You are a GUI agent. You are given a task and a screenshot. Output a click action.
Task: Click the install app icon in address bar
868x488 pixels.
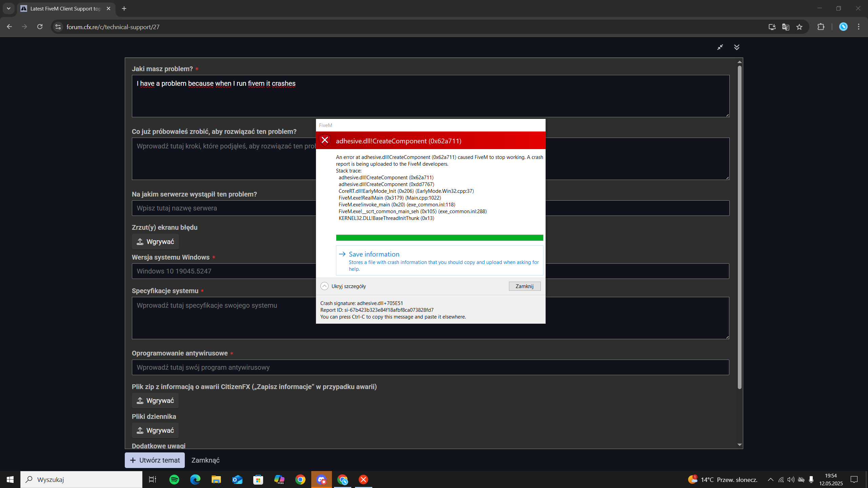point(772,27)
